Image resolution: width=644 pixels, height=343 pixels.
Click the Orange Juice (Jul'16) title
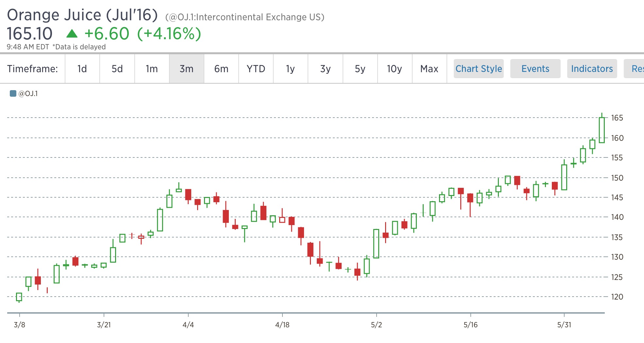tap(82, 14)
